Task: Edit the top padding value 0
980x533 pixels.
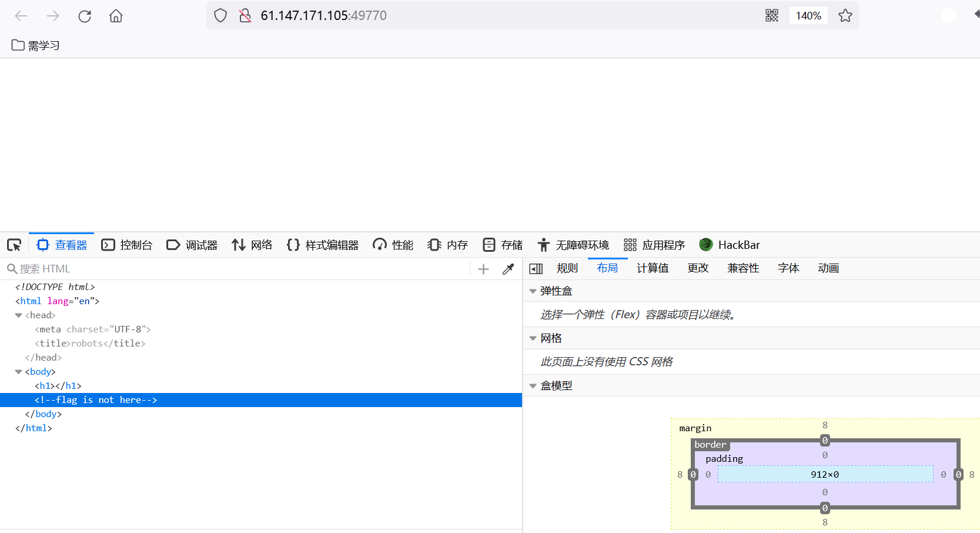Action: pyautogui.click(x=825, y=455)
